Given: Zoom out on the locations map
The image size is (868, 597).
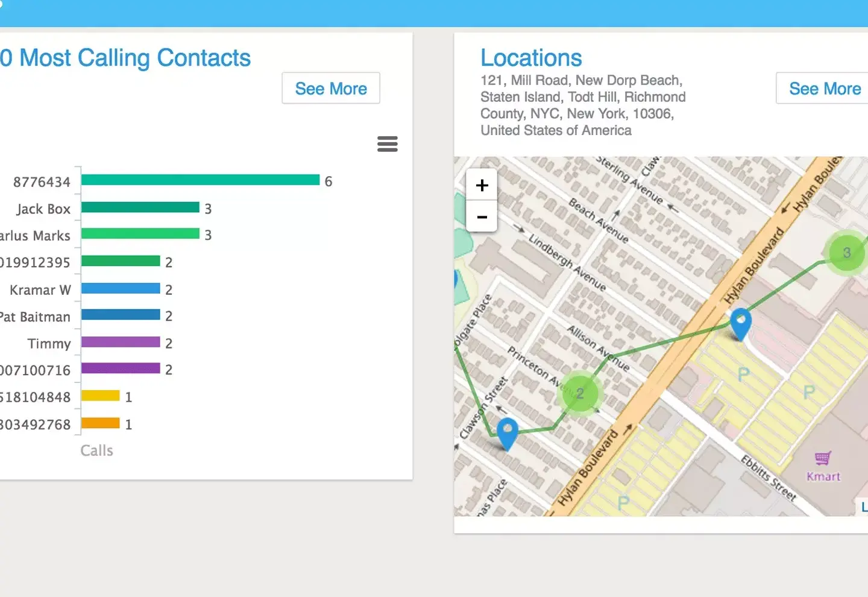Looking at the screenshot, I should point(482,217).
